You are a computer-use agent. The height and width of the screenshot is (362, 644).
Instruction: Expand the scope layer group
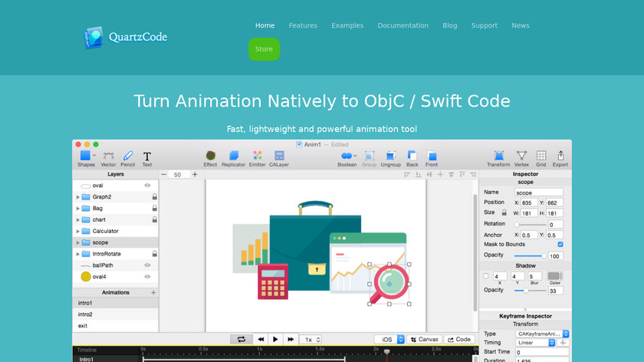point(78,243)
